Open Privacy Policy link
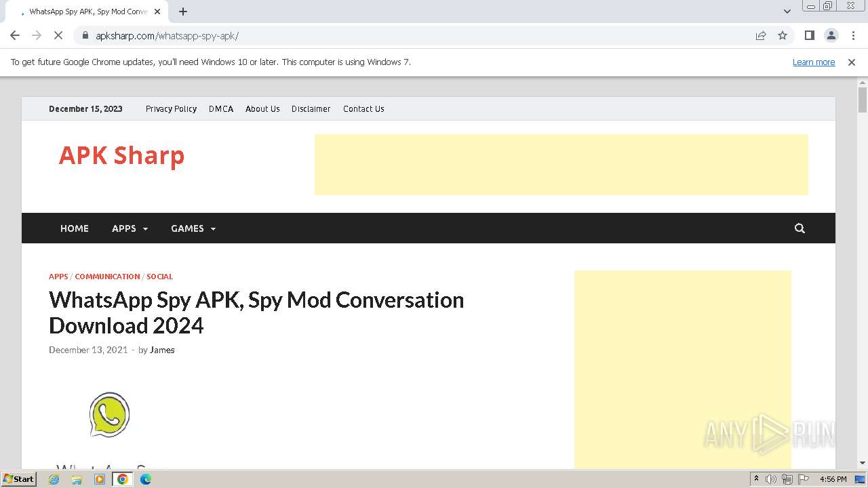868x488 pixels. tap(171, 108)
